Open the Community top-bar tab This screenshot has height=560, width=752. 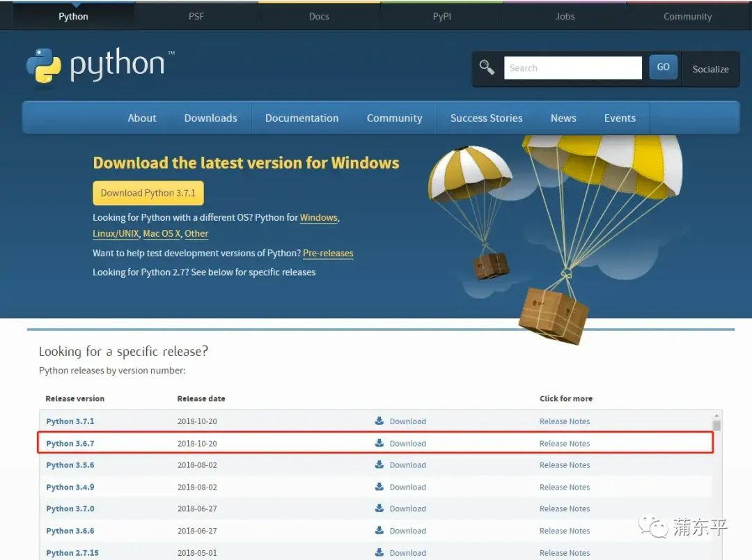pos(687,16)
